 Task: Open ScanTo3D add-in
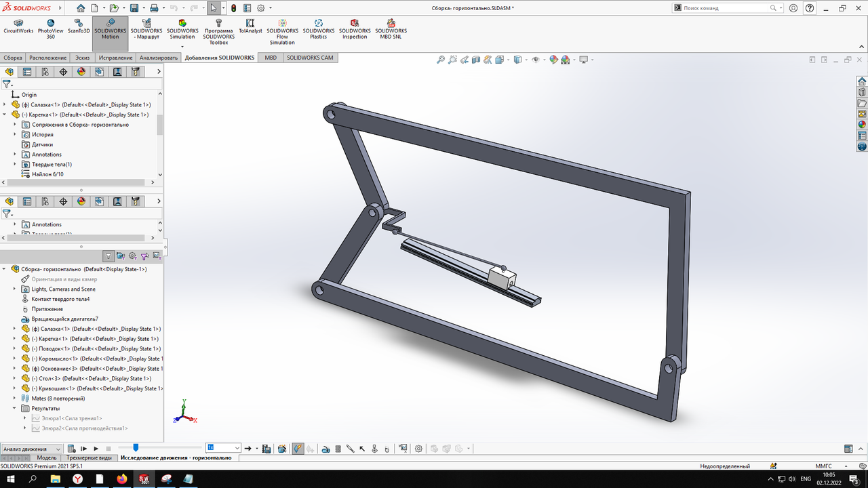pyautogui.click(x=79, y=27)
